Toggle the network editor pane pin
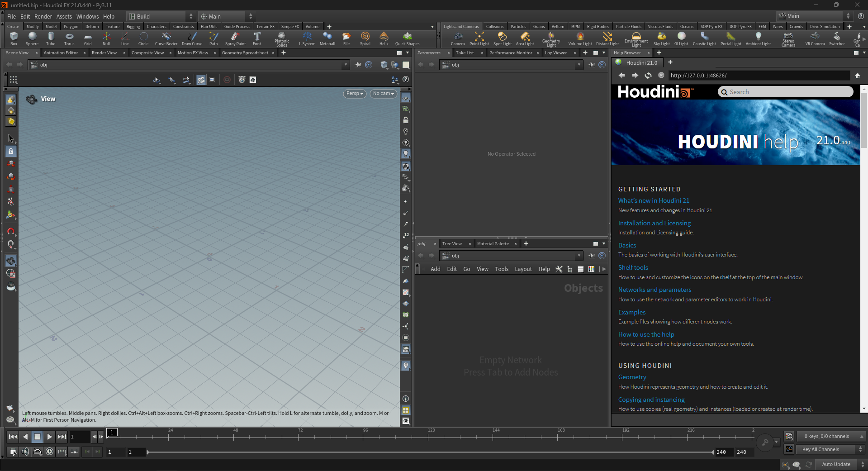Screen dimensions: 868x471 [592, 256]
